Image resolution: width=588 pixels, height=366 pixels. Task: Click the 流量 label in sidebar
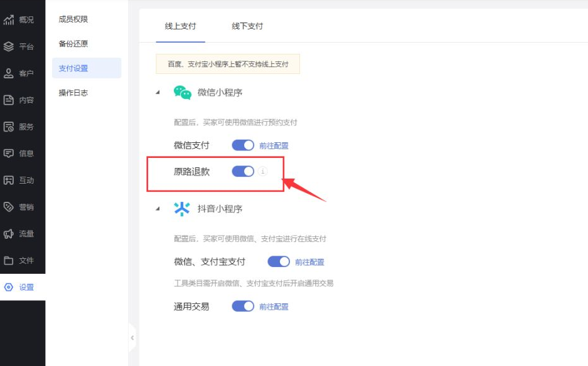tap(26, 234)
